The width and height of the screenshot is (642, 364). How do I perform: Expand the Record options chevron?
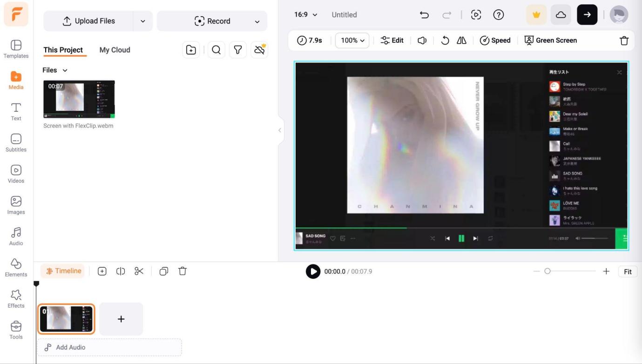(x=257, y=21)
